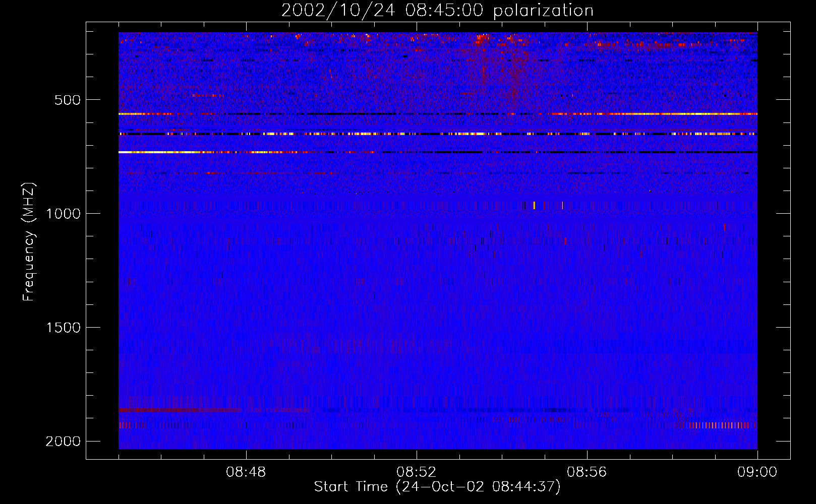Click the 1000 frequency tick label
This screenshot has width=816, height=504.
pos(63,214)
